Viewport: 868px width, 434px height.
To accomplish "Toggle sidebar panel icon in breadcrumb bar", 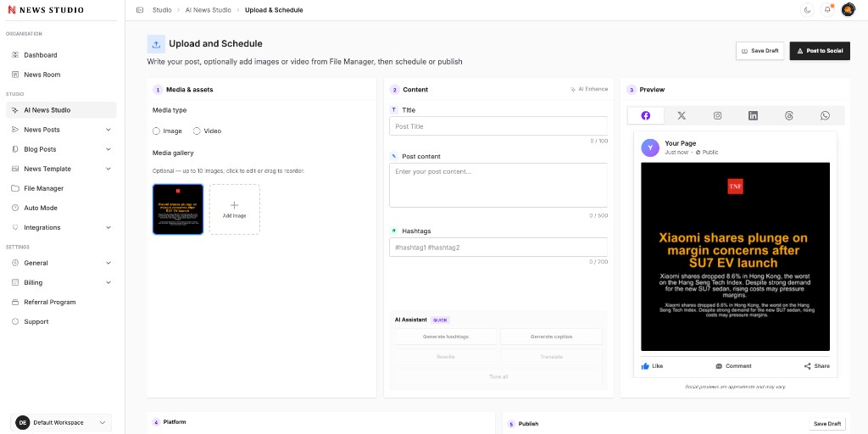I will (140, 10).
